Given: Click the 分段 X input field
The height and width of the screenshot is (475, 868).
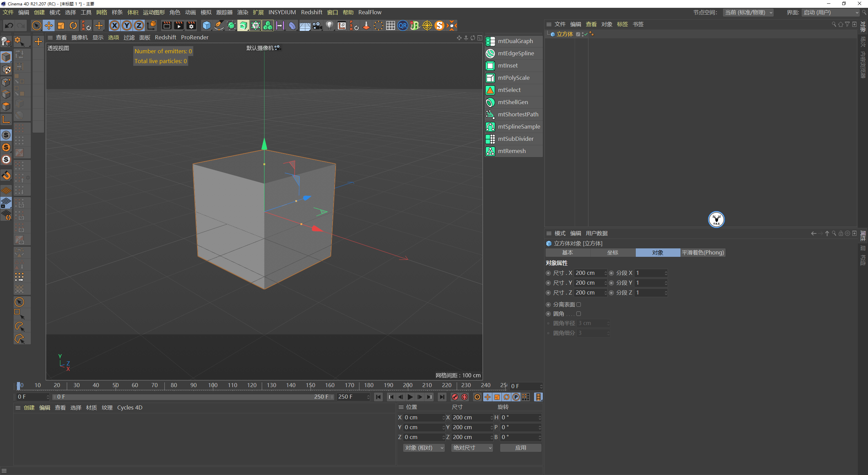Looking at the screenshot, I should [x=649, y=273].
